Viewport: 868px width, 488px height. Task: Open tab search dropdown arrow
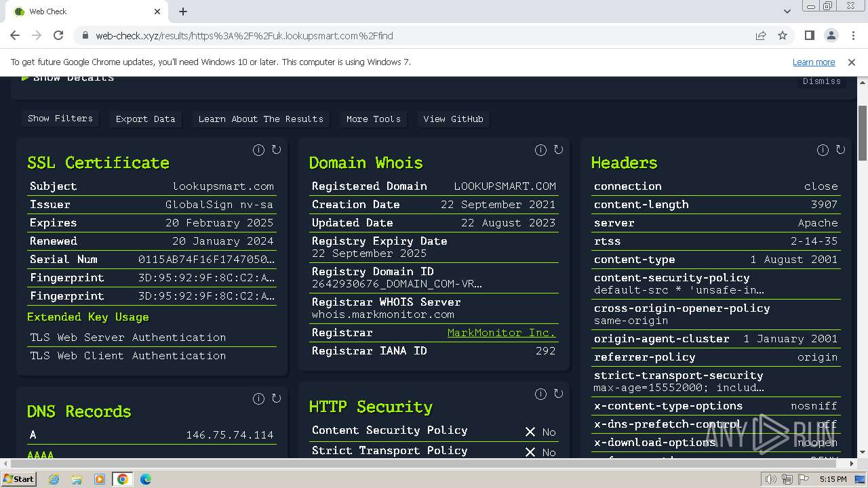pyautogui.click(x=787, y=12)
